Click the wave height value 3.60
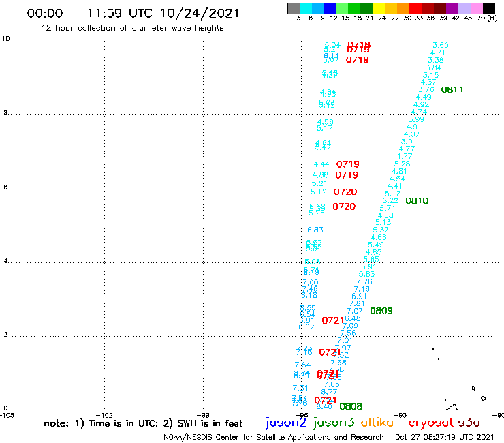 (441, 45)
